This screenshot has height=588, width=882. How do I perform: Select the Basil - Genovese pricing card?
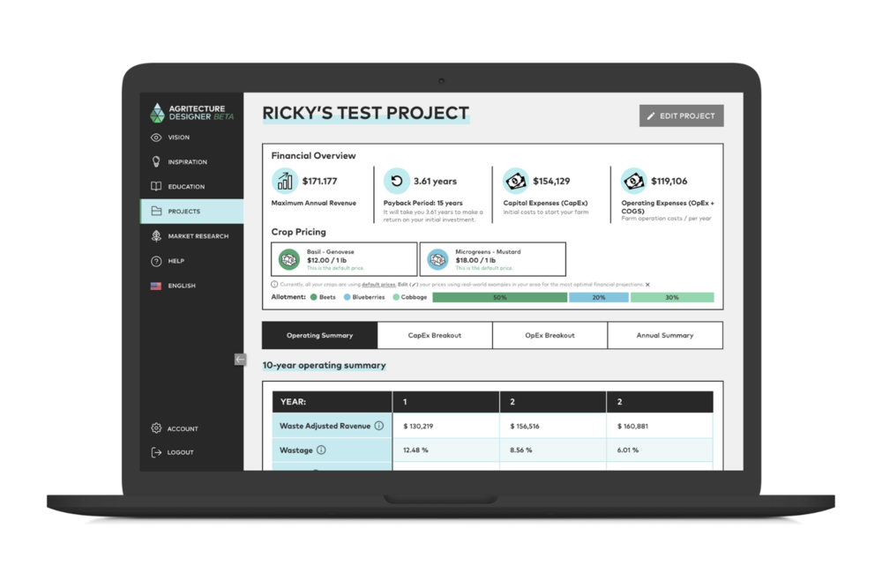tap(344, 259)
